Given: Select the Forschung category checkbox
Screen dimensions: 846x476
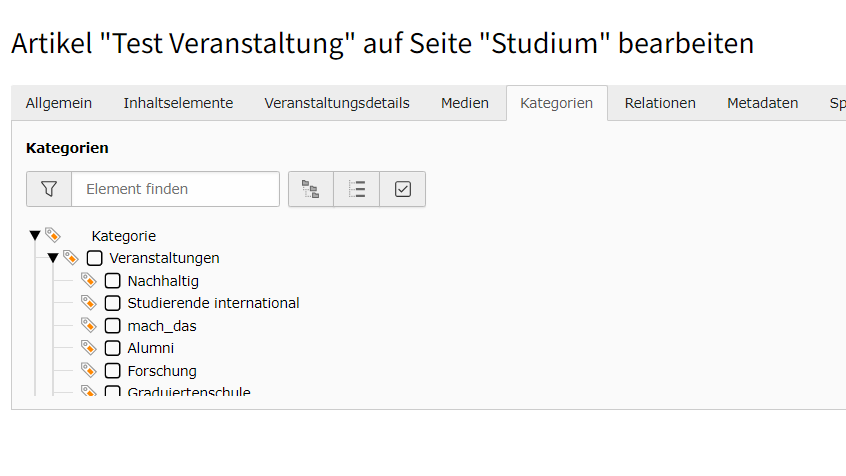Looking at the screenshot, I should [x=112, y=371].
